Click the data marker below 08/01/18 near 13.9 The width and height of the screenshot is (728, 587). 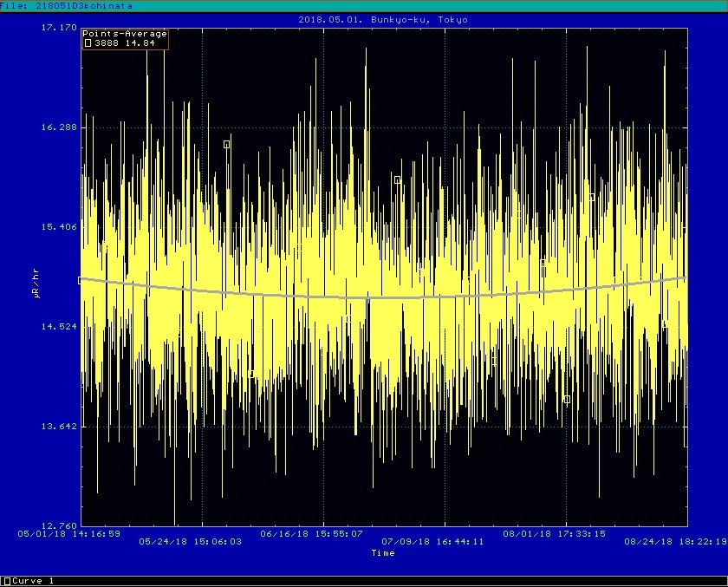567,400
